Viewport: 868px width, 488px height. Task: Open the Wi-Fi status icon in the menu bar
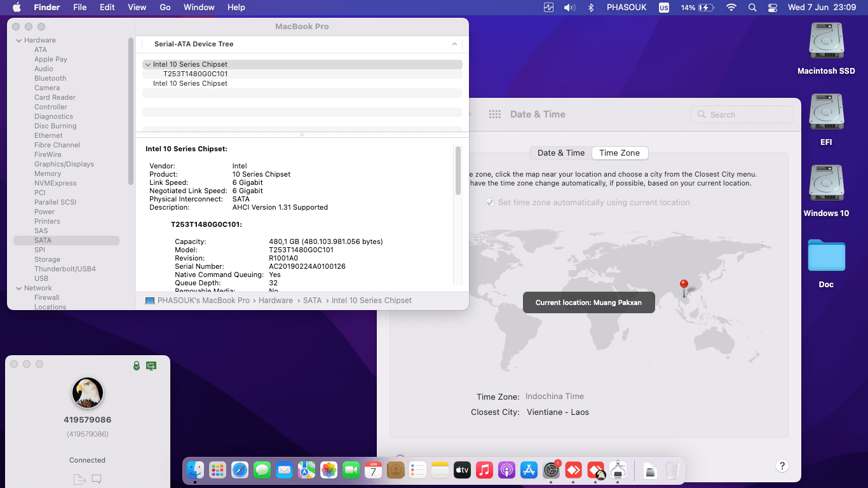pos(731,7)
